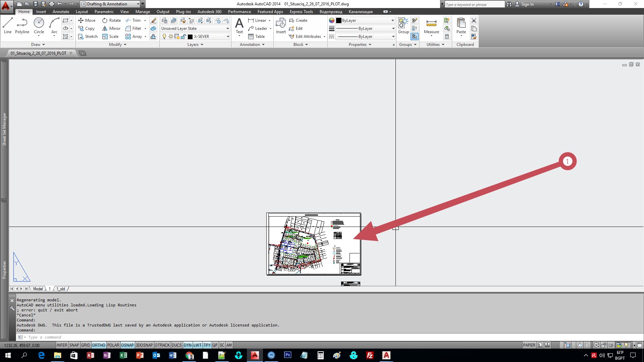Click the drawing thumbnail preview
The width and height of the screenshot is (644, 362).
click(x=314, y=244)
